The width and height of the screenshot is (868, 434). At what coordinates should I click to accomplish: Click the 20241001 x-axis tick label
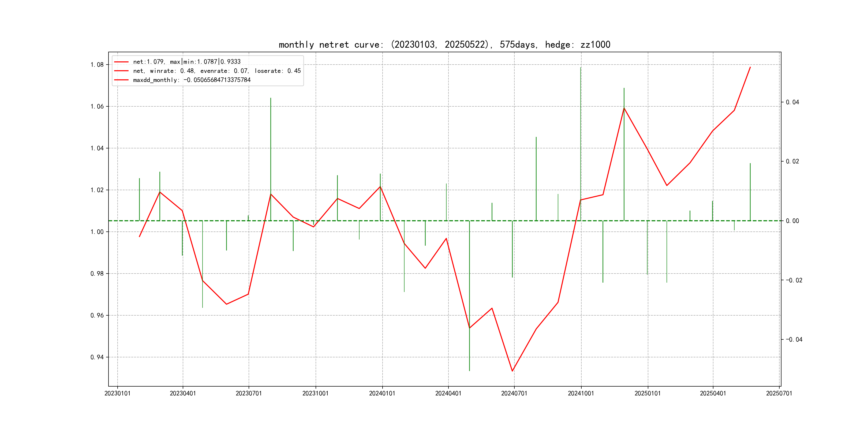click(x=581, y=393)
